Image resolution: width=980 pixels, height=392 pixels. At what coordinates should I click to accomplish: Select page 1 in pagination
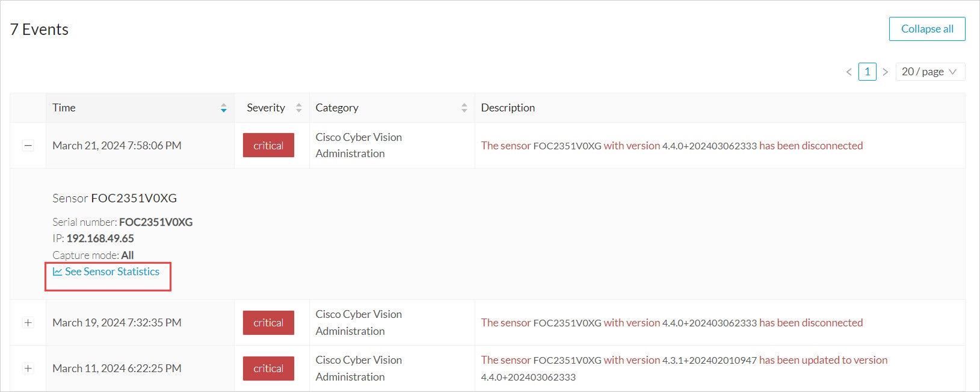tap(867, 72)
